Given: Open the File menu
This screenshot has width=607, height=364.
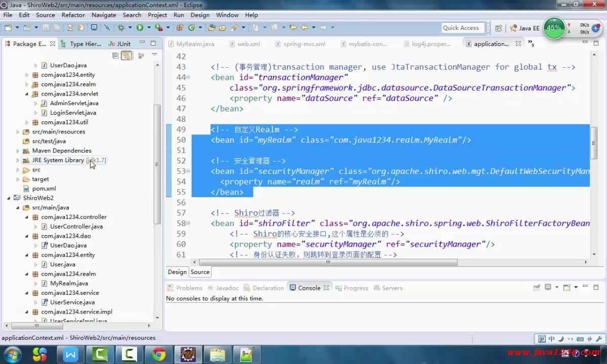Looking at the screenshot, I should pyautogui.click(x=8, y=15).
